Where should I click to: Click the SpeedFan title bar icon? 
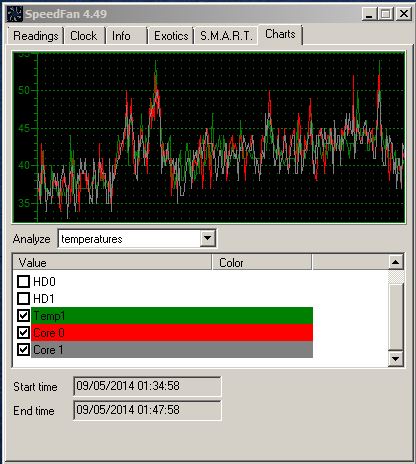click(x=15, y=14)
